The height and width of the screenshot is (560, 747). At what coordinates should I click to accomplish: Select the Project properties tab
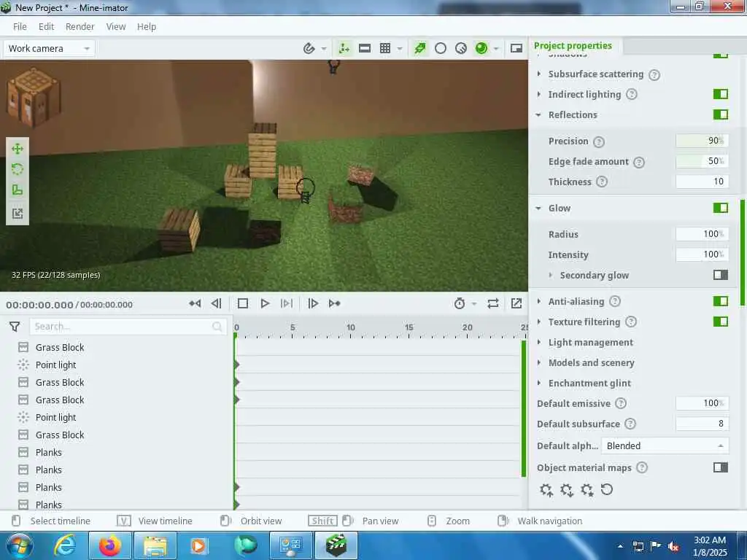(x=573, y=46)
